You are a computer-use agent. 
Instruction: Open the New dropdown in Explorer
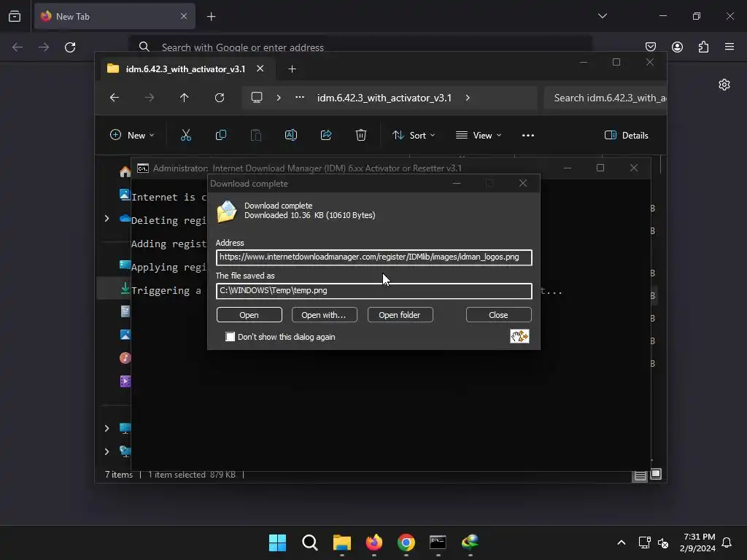132,135
